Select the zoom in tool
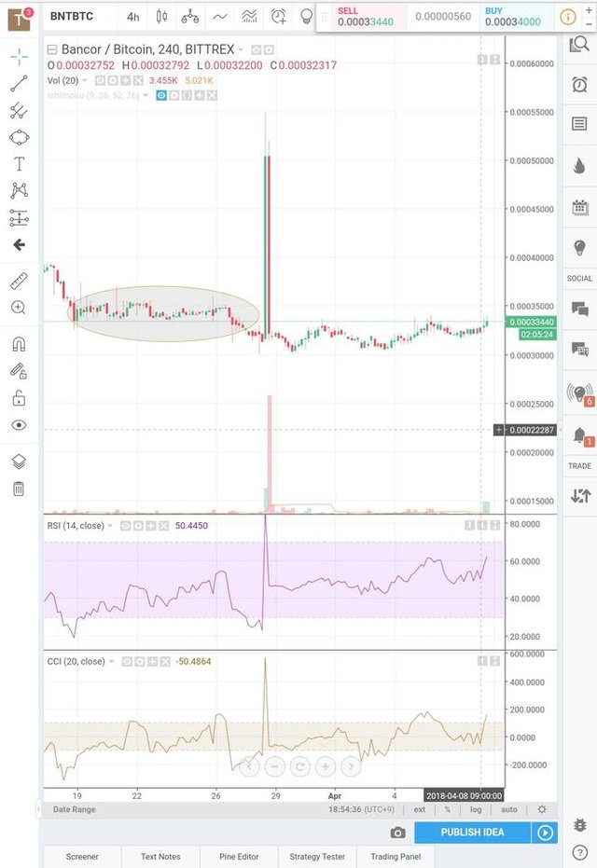597x868 pixels. [x=19, y=308]
